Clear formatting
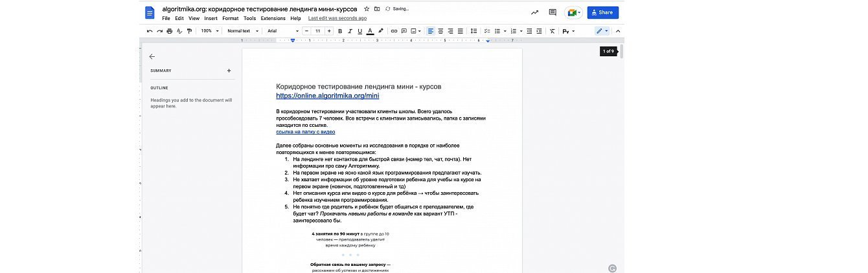868x273 pixels. pyautogui.click(x=552, y=31)
